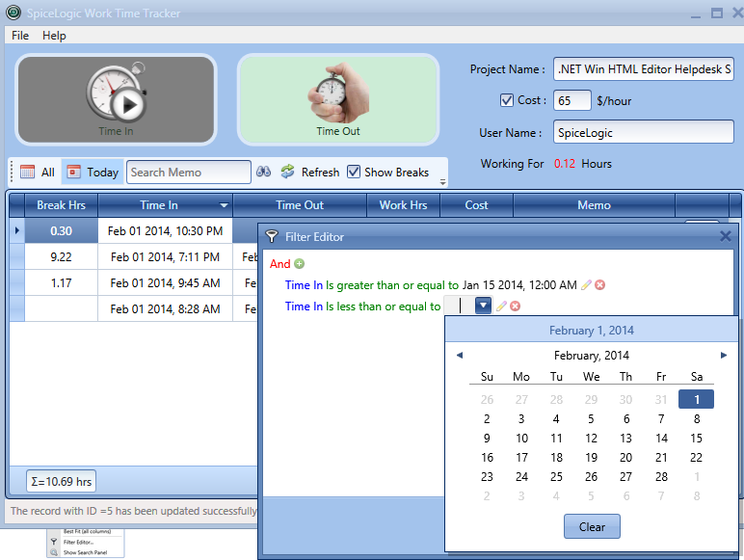The height and width of the screenshot is (560, 744).
Task: Collapse the date picker dropdown arrow
Action: pyautogui.click(x=483, y=306)
